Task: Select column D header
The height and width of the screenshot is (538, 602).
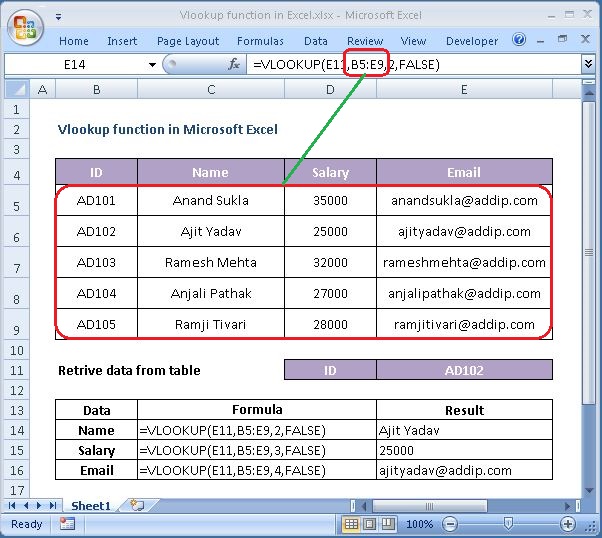Action: (330, 89)
